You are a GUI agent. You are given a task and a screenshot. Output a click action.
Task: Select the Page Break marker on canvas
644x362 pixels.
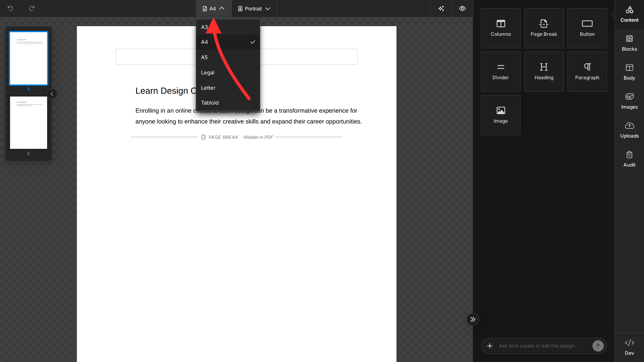click(237, 137)
